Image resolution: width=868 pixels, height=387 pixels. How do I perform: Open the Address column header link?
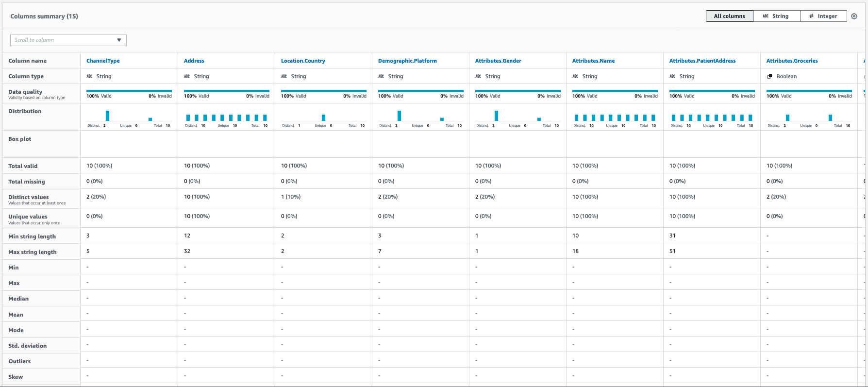pyautogui.click(x=194, y=61)
